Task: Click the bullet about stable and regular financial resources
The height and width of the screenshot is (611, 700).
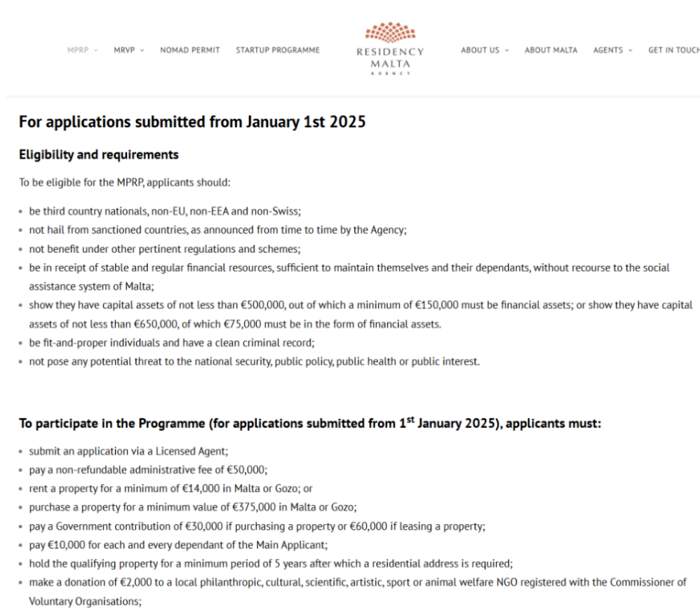Action: pyautogui.click(x=349, y=277)
